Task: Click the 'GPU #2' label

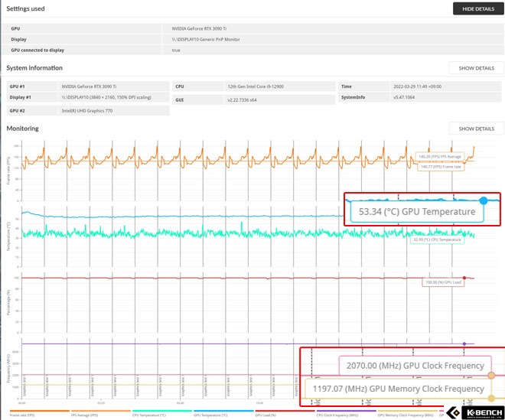Action: tap(17, 111)
